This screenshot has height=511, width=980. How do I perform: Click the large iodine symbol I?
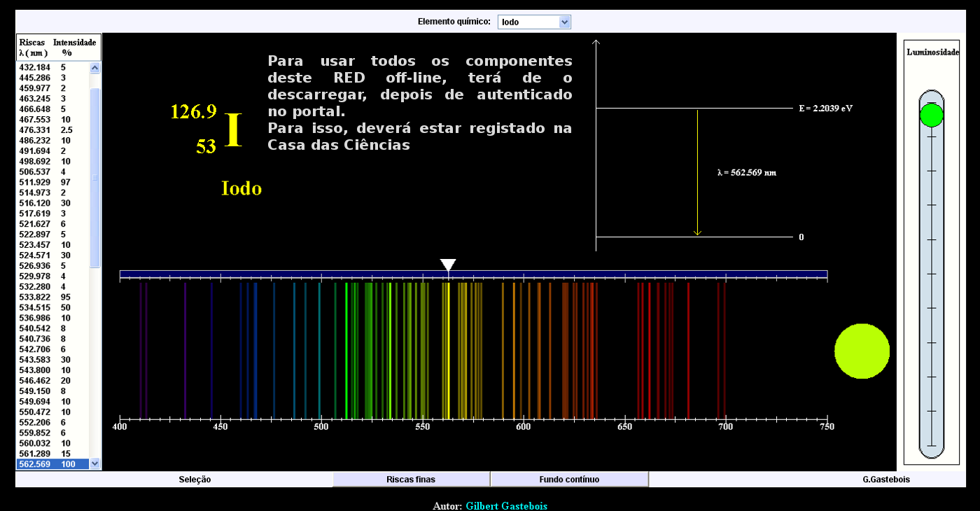tap(234, 131)
